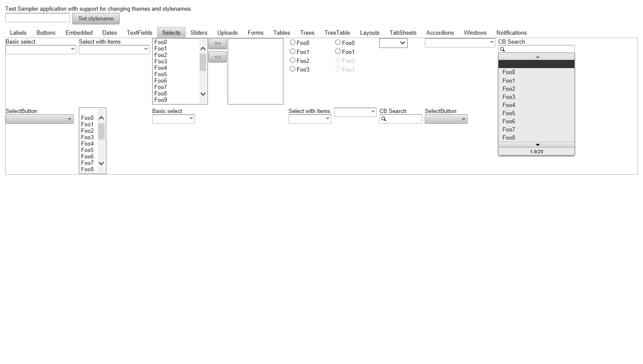Open the left SelectButton dropdown
Screen dimensions: 643x364
click(39, 119)
